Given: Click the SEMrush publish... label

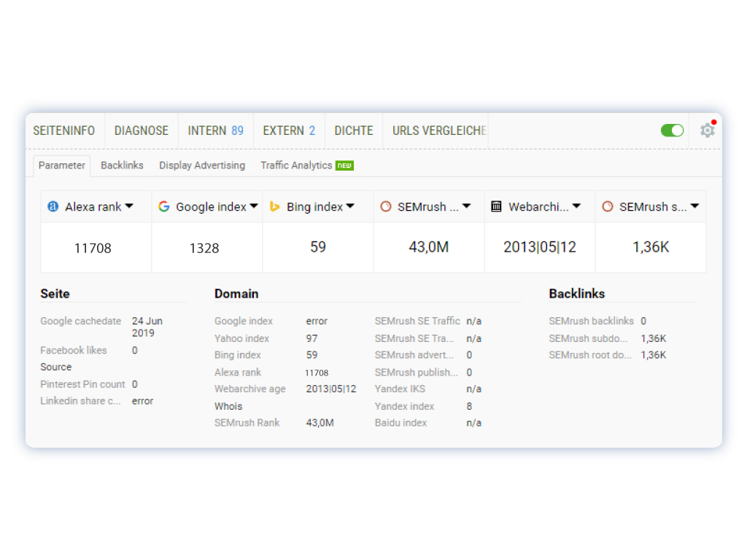Looking at the screenshot, I should point(417,373).
